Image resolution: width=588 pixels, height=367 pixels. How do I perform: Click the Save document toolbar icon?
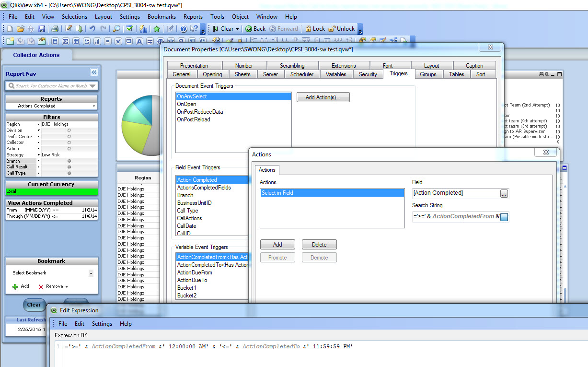coord(42,29)
